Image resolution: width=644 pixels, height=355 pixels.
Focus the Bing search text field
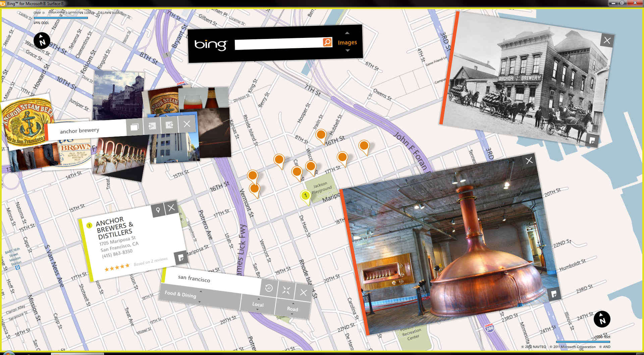(278, 44)
